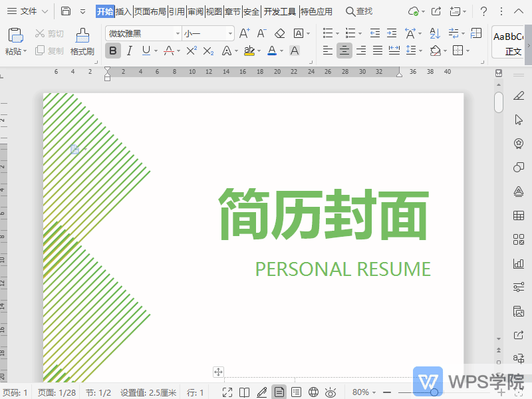
Task: Switch to web layout view icon
Action: pyautogui.click(x=313, y=392)
